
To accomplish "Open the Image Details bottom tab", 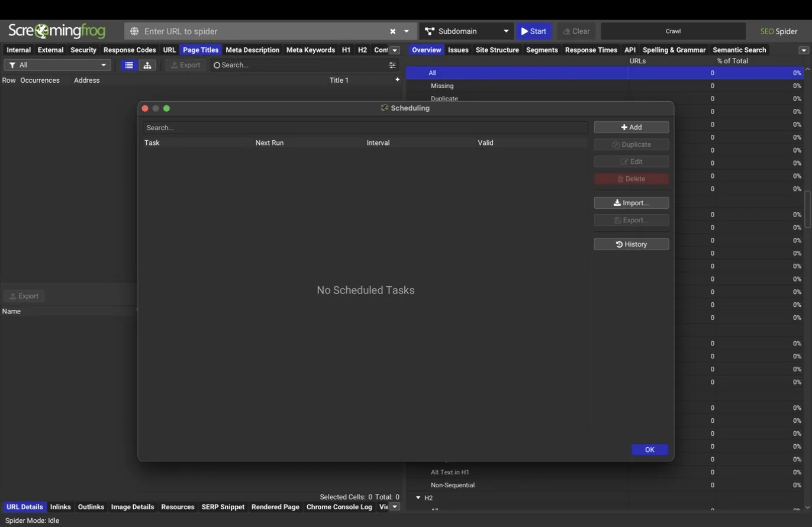I will coord(133,507).
